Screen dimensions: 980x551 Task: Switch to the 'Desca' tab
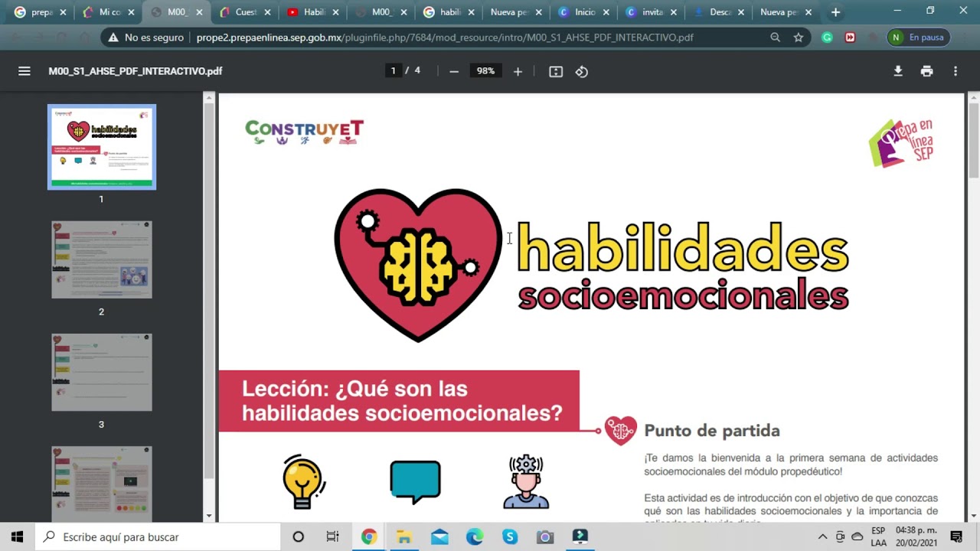point(720,12)
